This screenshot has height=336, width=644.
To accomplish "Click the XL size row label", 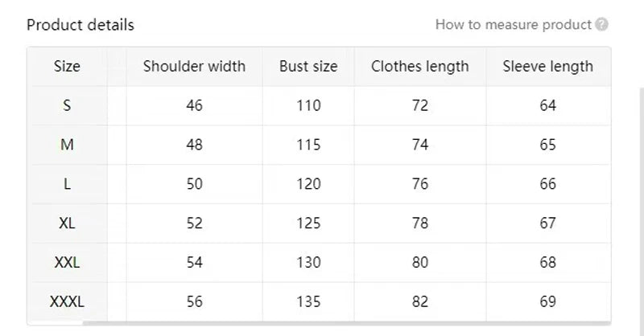I will click(67, 223).
